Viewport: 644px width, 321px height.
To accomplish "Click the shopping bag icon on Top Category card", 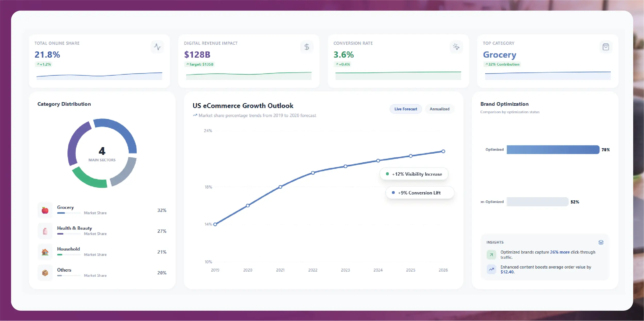I will [x=606, y=47].
